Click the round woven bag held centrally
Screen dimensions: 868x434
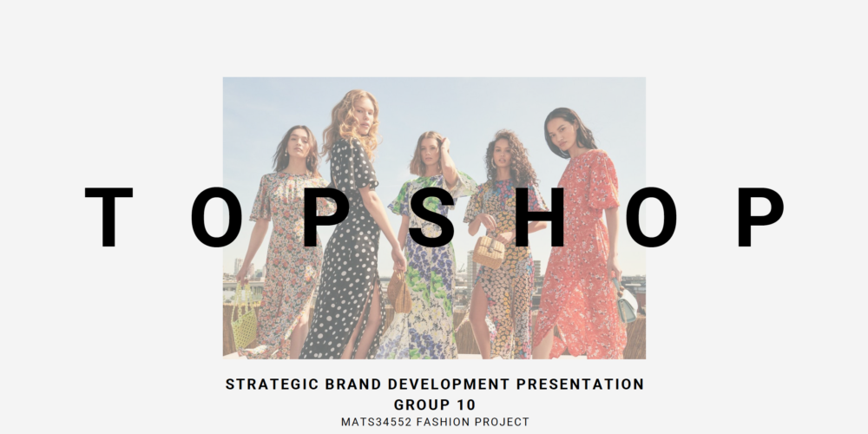click(398, 292)
